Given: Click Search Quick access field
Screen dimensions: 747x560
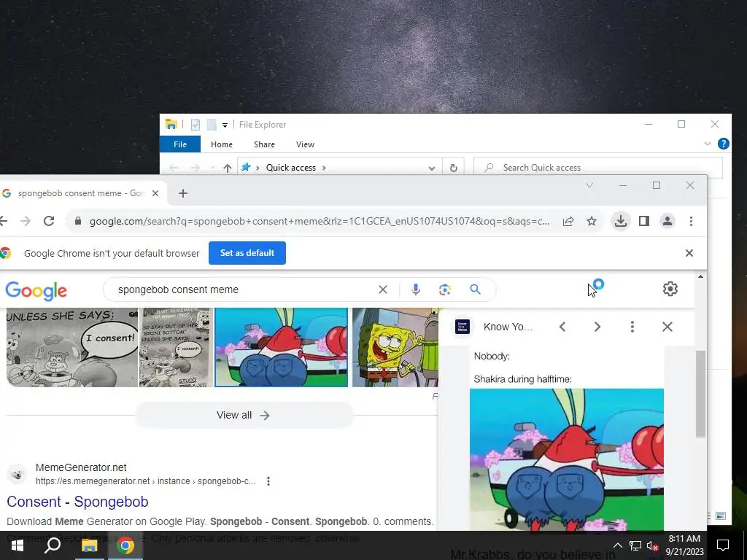Looking at the screenshot, I should coord(598,168).
